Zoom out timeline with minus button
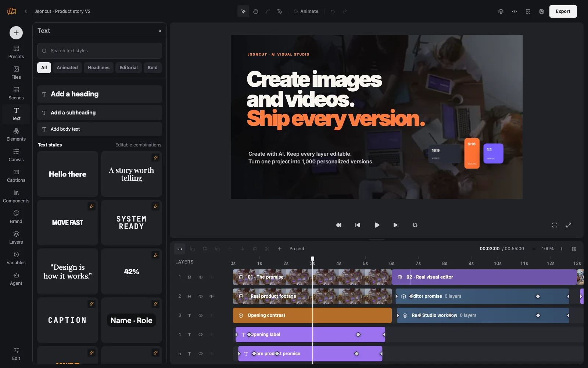The width and height of the screenshot is (588, 368). (x=534, y=249)
